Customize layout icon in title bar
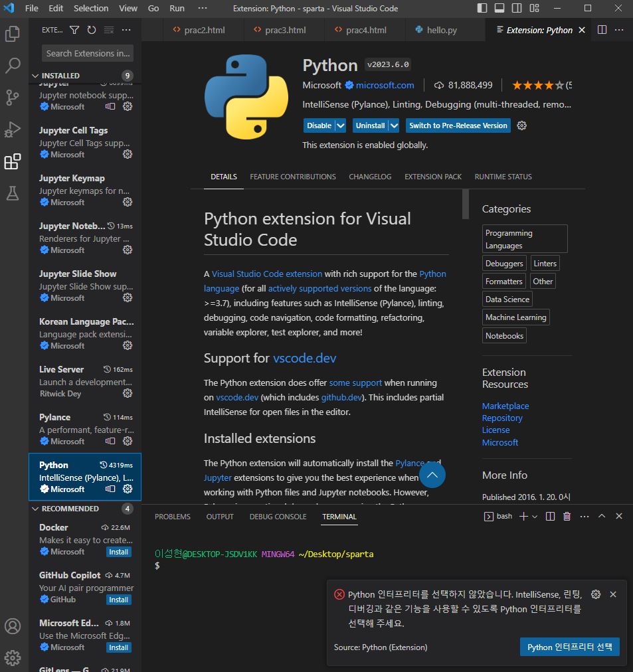Screen dimensions: 633x672 (535, 8)
